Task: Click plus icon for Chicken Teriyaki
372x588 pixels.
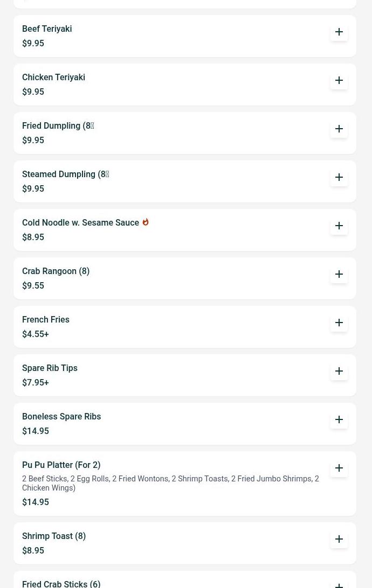Action: 339,80
